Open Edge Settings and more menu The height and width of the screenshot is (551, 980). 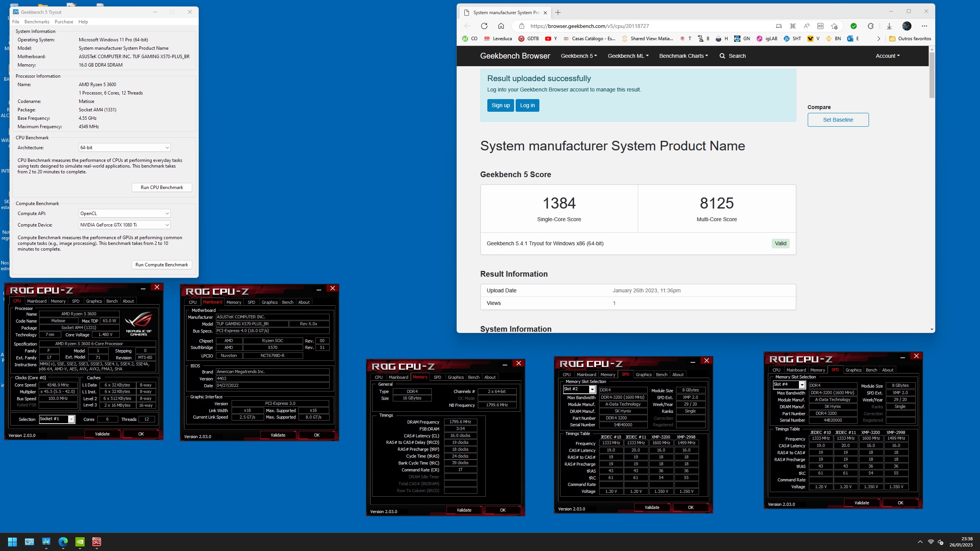coord(924,26)
